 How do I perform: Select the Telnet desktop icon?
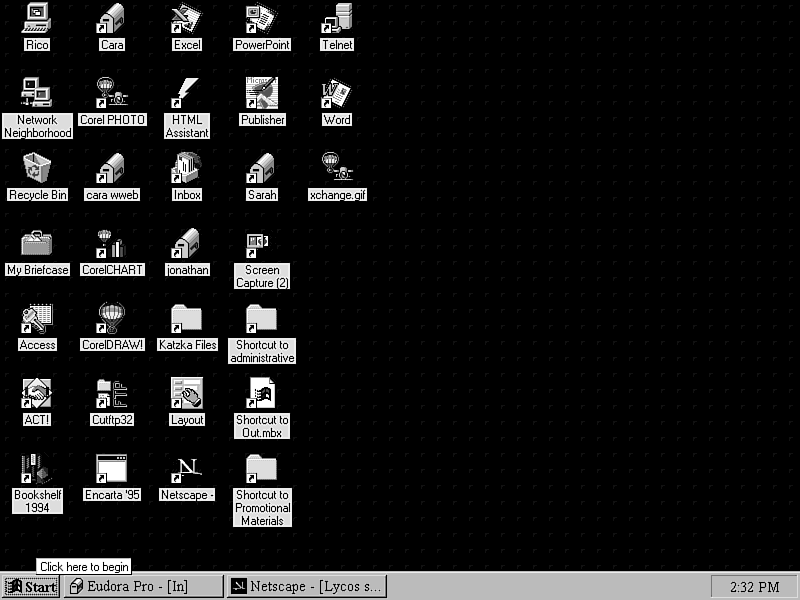click(337, 19)
